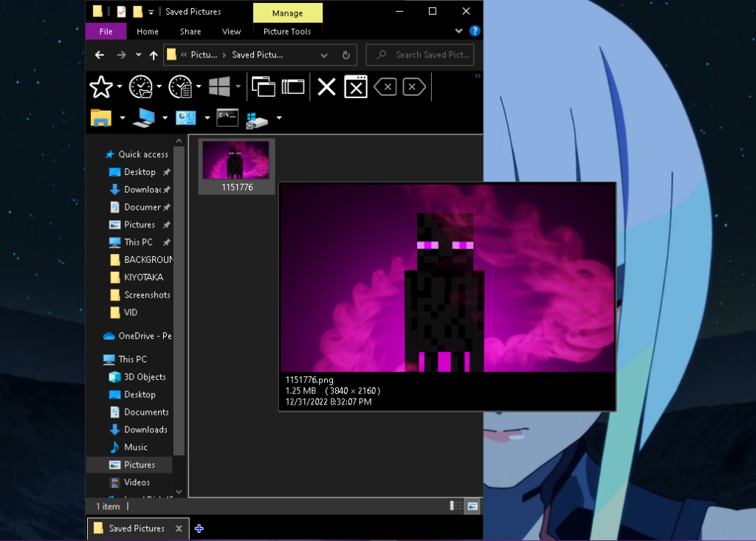Click the properties icon in title bar
Screen dimensions: 756x541
click(x=121, y=12)
